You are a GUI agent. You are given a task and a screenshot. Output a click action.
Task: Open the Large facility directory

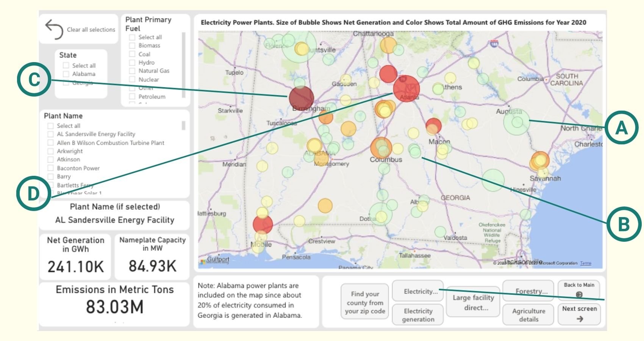[472, 302]
